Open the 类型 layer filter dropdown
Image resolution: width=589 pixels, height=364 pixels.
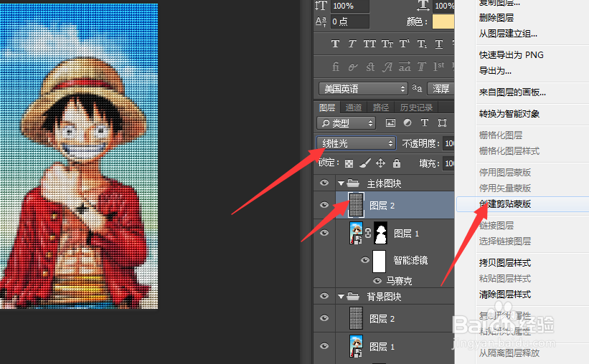pos(347,123)
